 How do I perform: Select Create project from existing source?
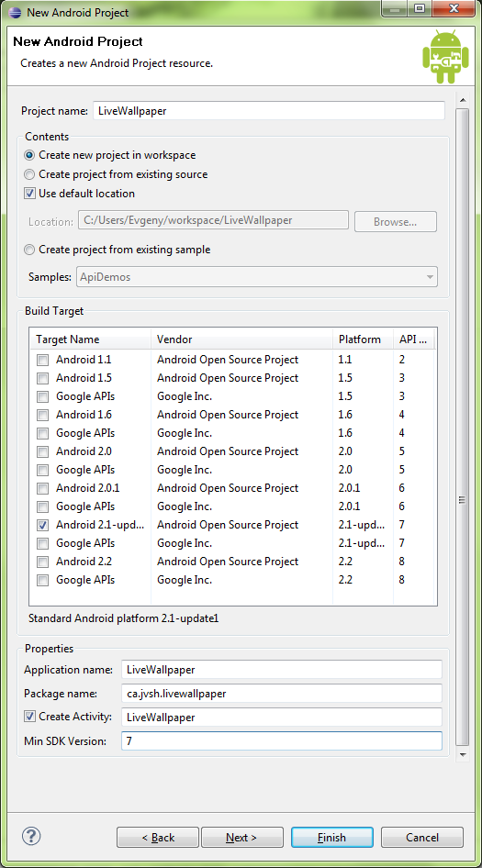29,175
